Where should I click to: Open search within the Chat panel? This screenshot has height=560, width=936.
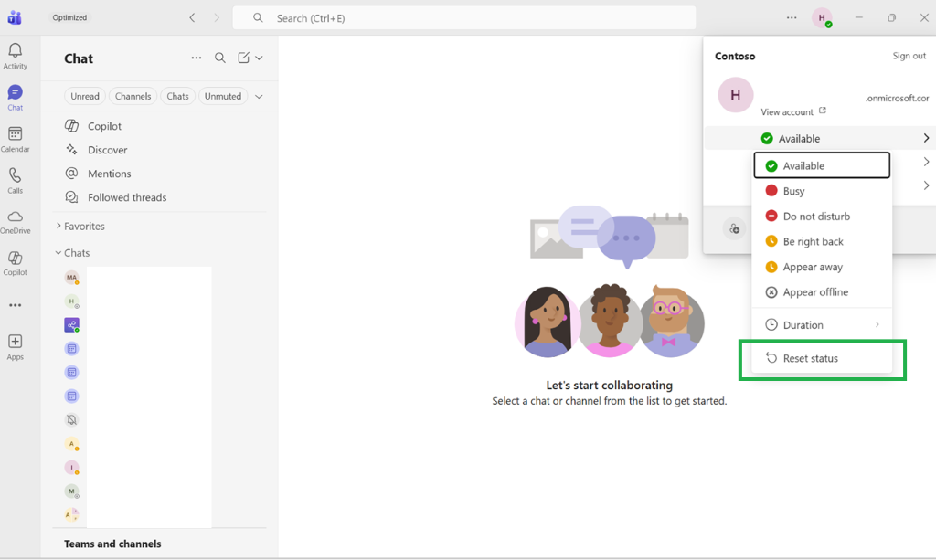tap(219, 58)
